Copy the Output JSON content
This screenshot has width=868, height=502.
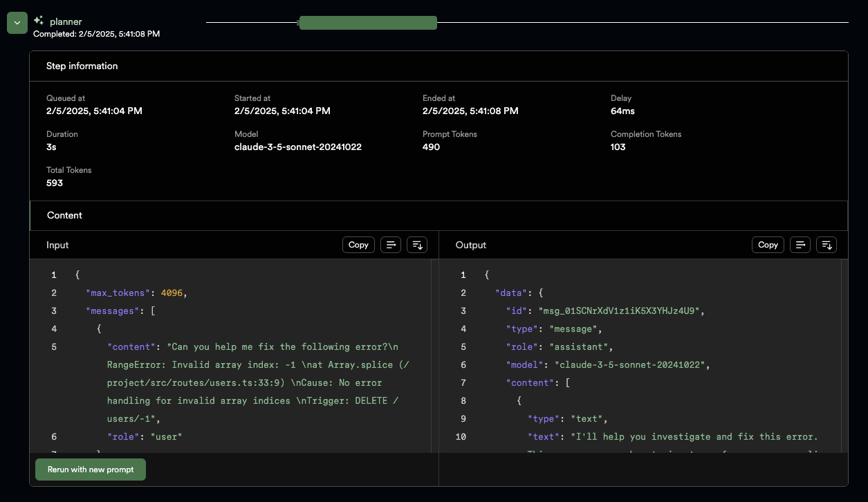click(x=768, y=245)
